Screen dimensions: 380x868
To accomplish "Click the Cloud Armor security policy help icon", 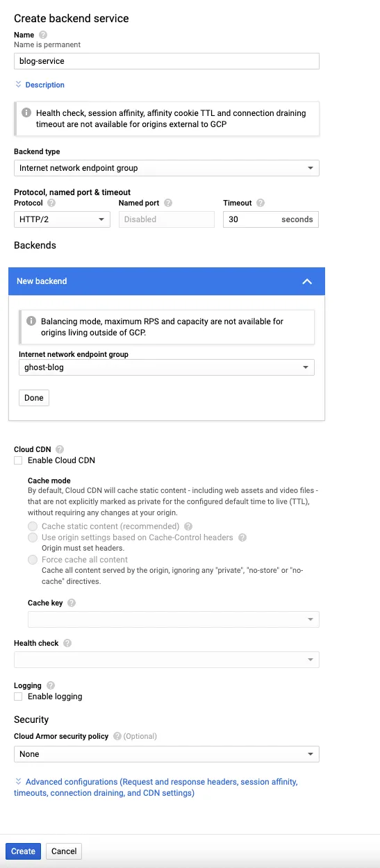I will (117, 736).
